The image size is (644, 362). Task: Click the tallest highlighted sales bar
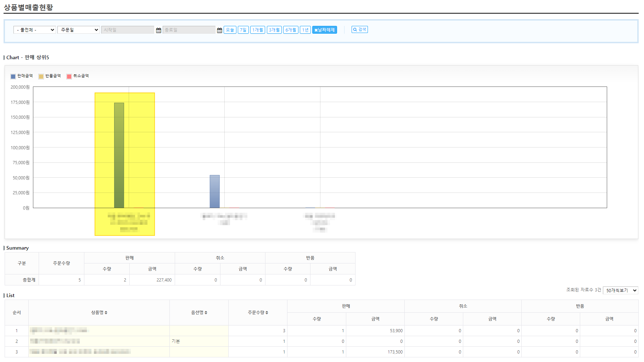119,155
